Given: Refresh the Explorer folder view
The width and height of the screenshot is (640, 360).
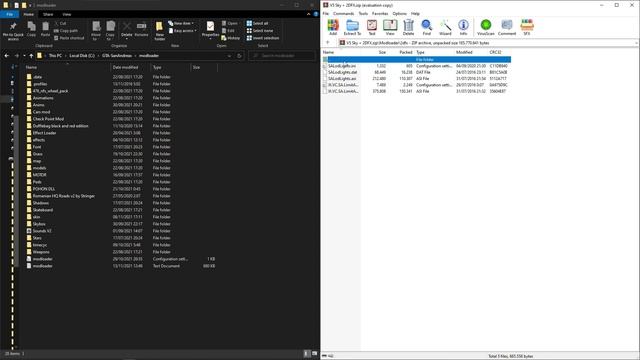Looking at the screenshot, I should click(x=240, y=56).
